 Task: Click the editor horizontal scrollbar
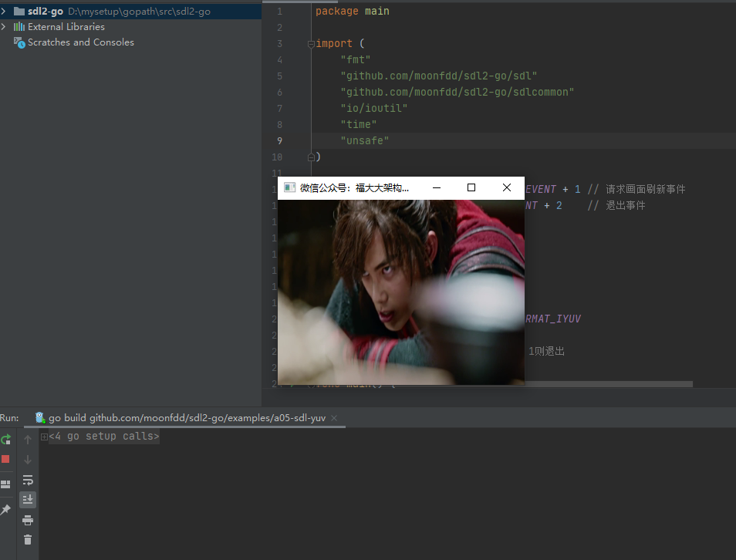pos(609,384)
